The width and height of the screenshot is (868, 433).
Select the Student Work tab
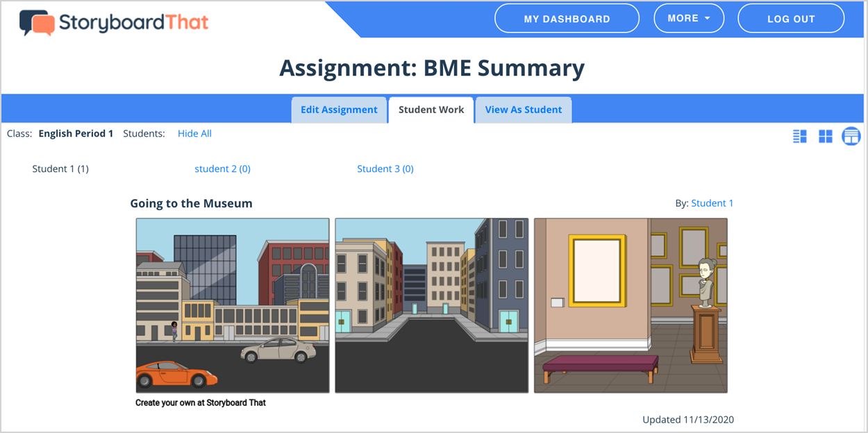(431, 110)
